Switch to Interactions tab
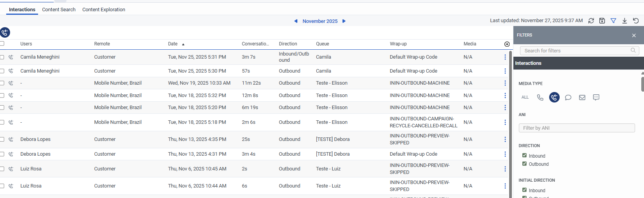This screenshot has height=198, width=644. click(22, 9)
